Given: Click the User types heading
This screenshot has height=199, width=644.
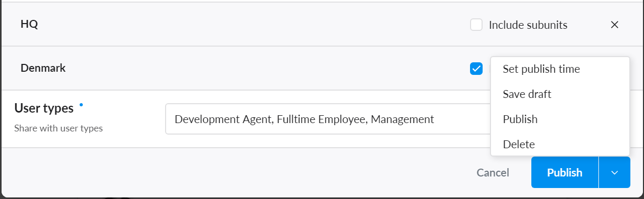Looking at the screenshot, I should tap(44, 108).
